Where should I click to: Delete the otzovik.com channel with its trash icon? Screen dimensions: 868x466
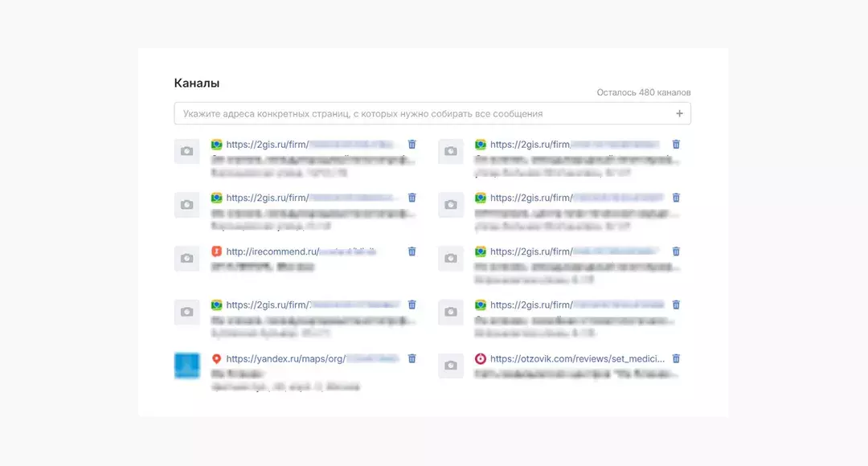(676, 358)
